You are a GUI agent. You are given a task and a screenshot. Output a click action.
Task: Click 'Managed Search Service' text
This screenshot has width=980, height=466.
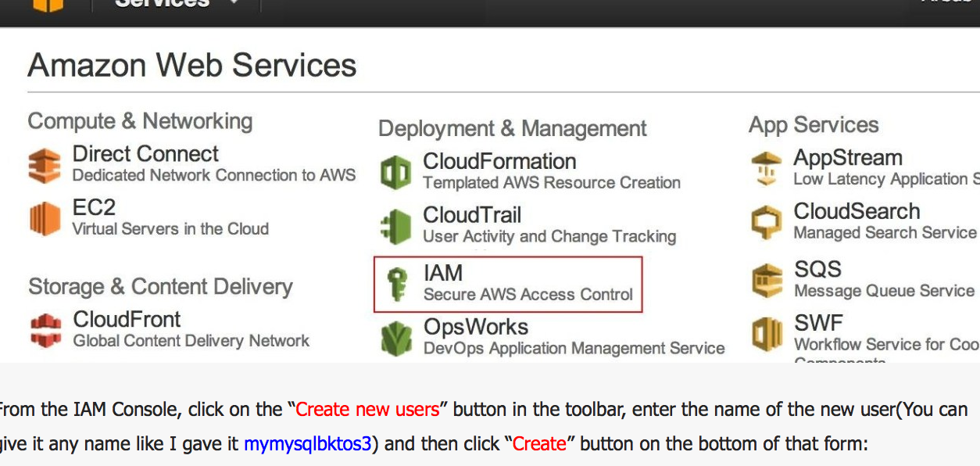pyautogui.click(x=885, y=233)
